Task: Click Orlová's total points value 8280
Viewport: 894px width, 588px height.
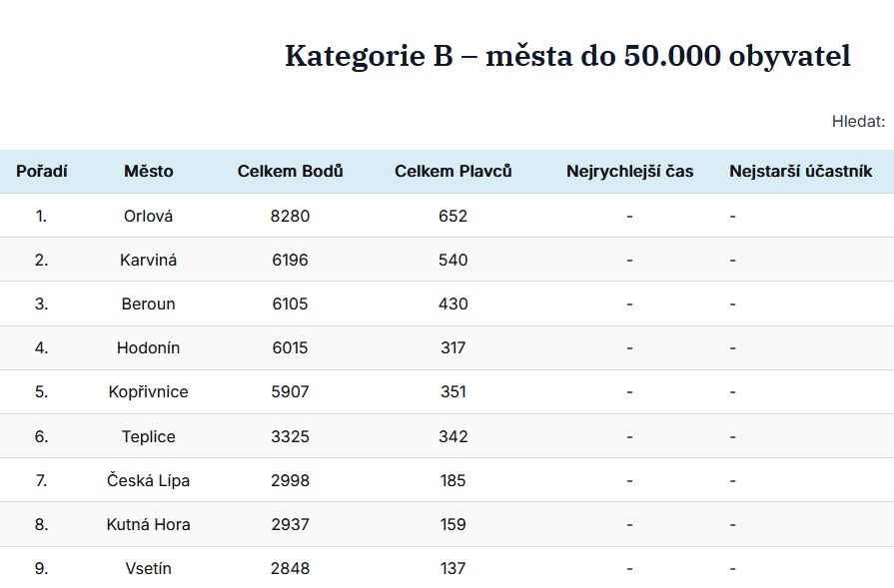Action: click(290, 216)
